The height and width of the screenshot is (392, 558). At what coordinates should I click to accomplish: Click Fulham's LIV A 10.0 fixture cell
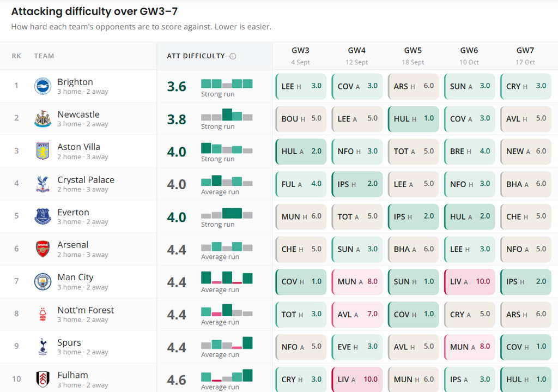(x=357, y=379)
